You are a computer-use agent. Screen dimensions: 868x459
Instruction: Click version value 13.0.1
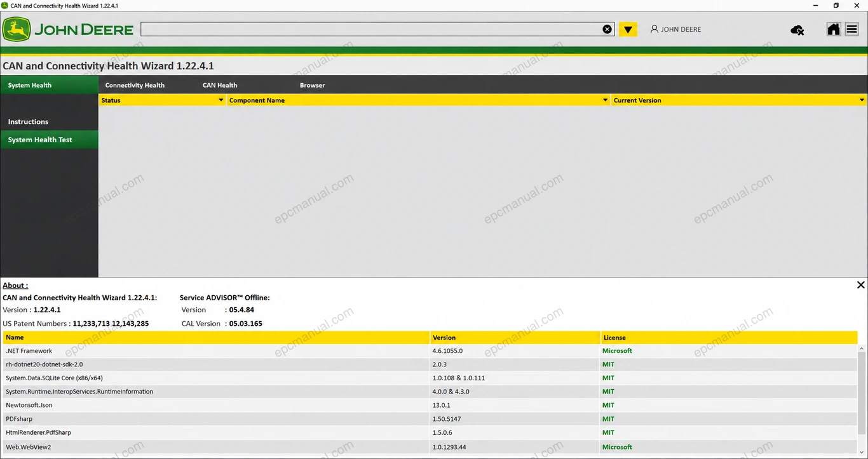pos(441,405)
